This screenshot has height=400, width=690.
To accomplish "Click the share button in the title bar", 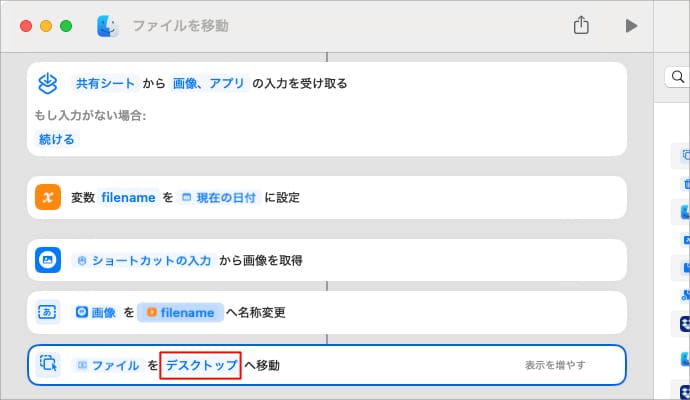I will tap(582, 26).
